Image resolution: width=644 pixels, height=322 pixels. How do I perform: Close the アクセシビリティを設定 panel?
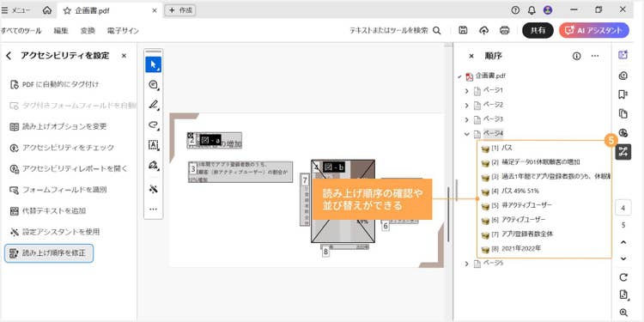click(x=124, y=56)
